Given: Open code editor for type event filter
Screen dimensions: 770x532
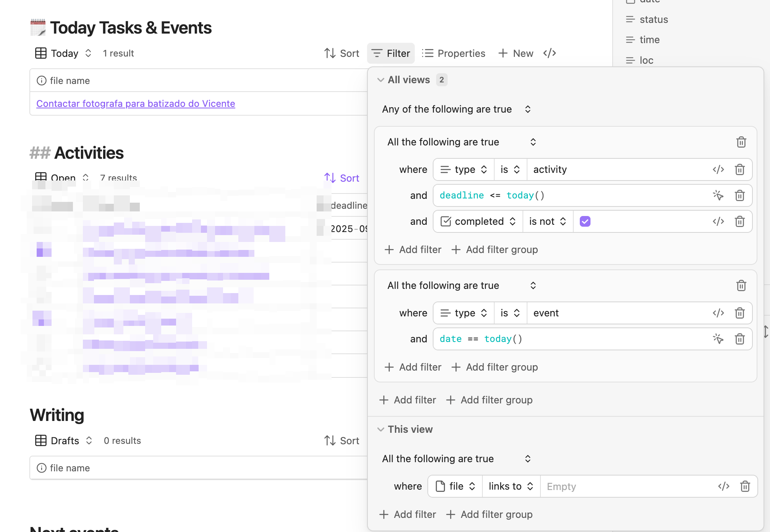Looking at the screenshot, I should coord(718,313).
